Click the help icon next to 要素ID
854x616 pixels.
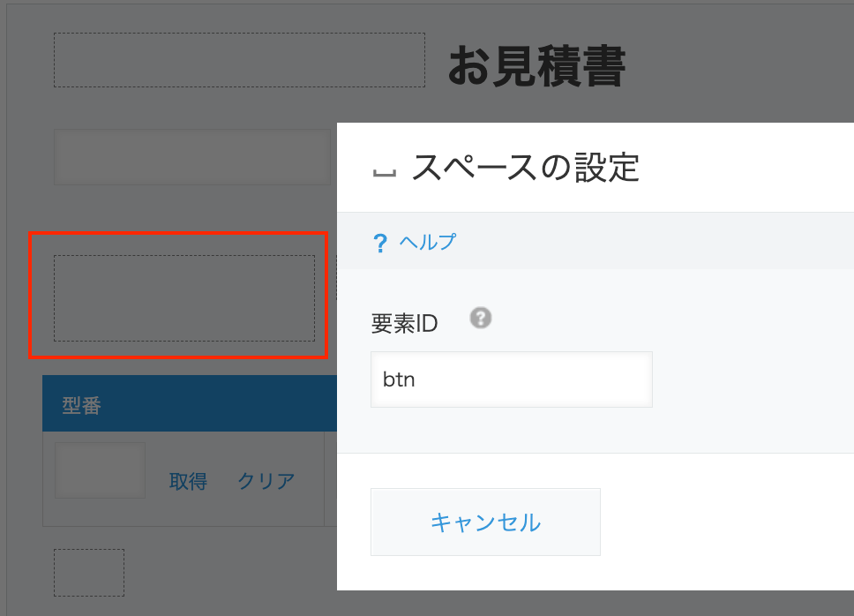click(480, 318)
